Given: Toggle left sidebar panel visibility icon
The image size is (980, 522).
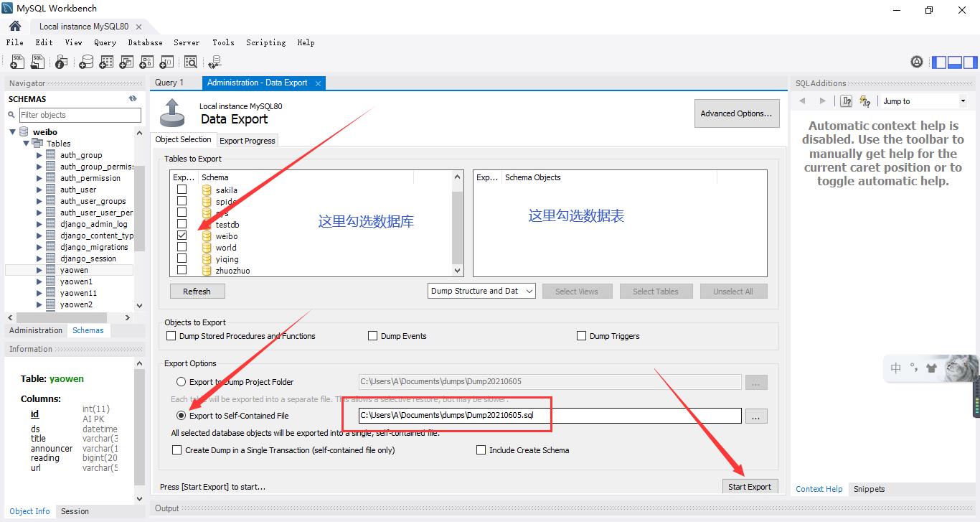Looking at the screenshot, I should (939, 62).
